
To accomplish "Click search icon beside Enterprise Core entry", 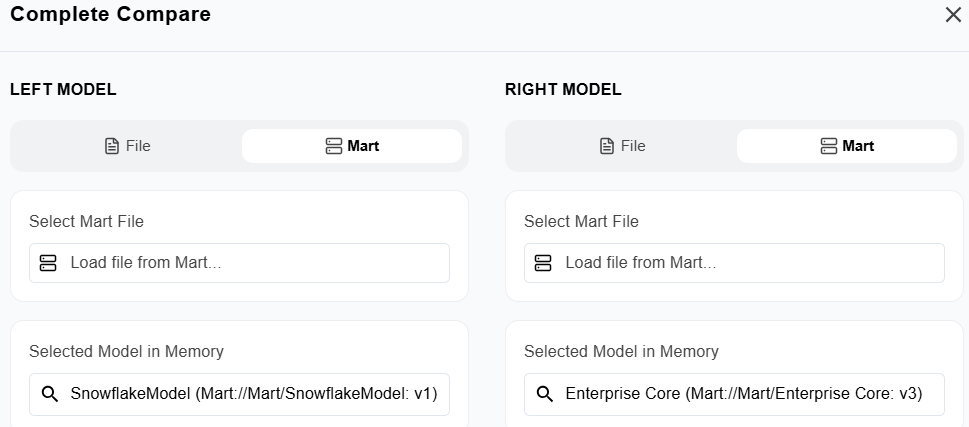I will pos(544,394).
